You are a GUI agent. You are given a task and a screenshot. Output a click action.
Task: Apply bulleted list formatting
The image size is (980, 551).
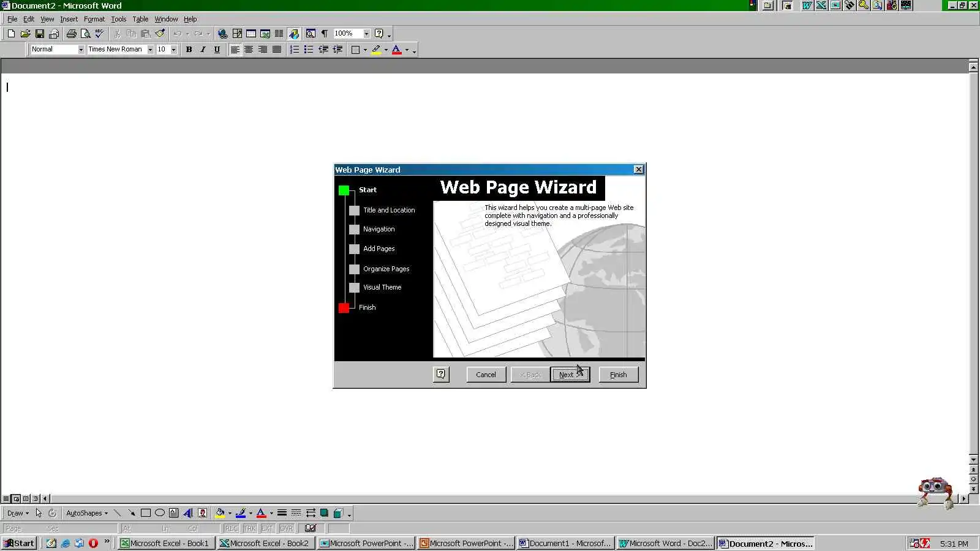pos(309,50)
